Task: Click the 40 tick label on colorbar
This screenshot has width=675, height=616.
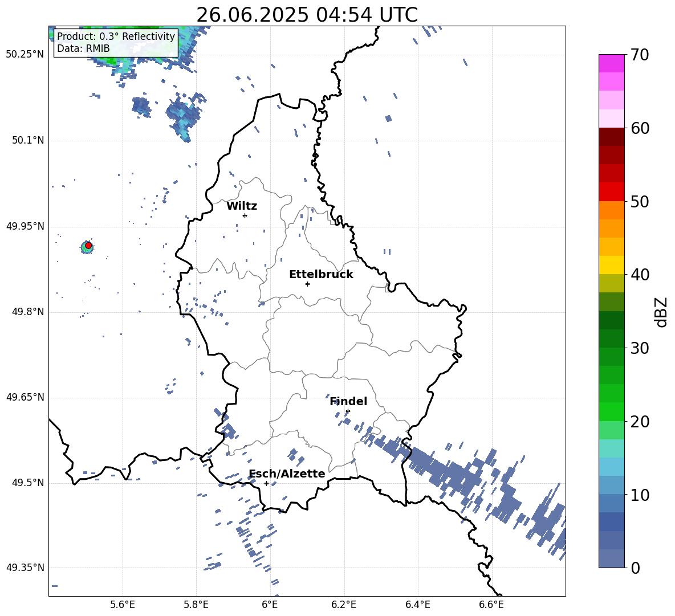Action: [x=640, y=275]
